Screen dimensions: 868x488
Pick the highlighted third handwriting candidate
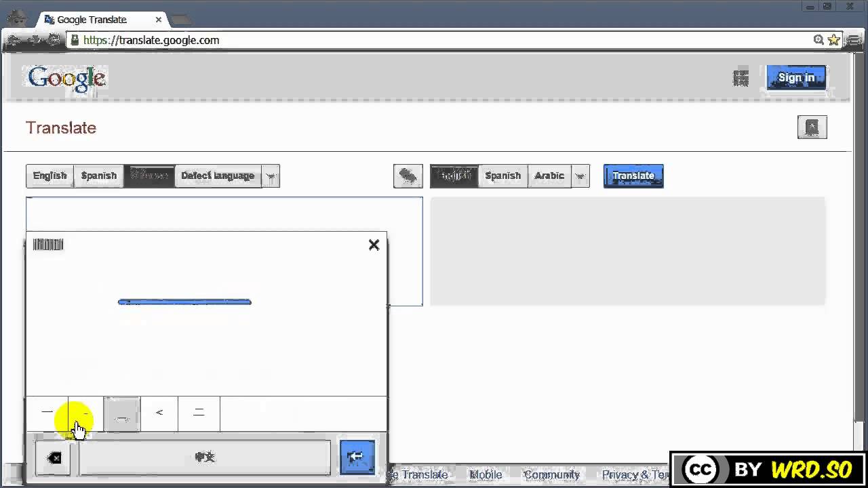coord(122,414)
